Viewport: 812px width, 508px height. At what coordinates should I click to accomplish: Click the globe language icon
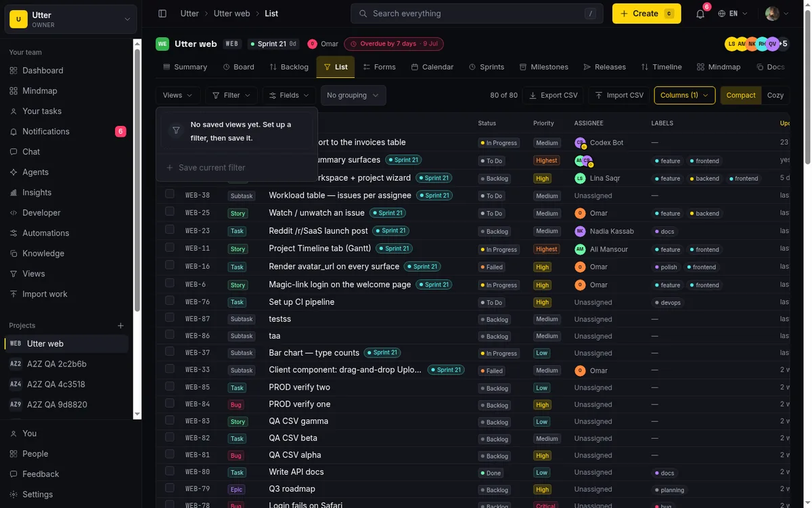pyautogui.click(x=722, y=14)
